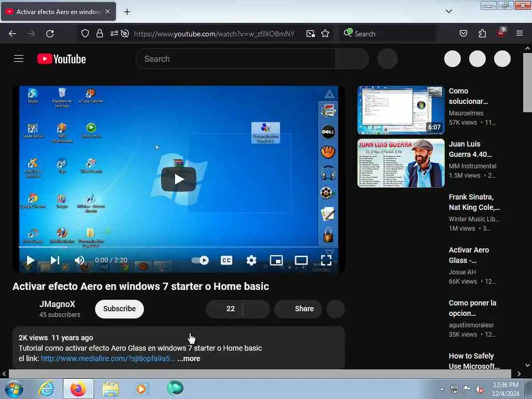532x399 pixels.
Task: Launch Internet Explorer from taskbar
Action: pyautogui.click(x=46, y=389)
